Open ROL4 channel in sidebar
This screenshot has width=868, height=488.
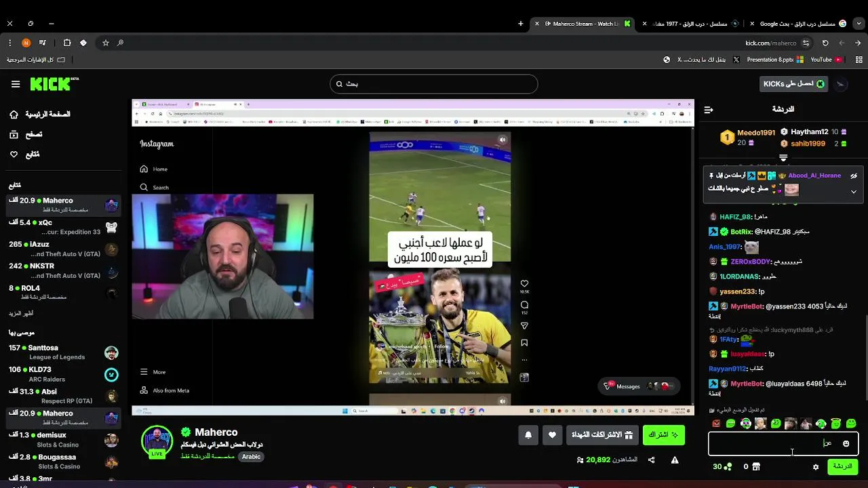pos(63,292)
